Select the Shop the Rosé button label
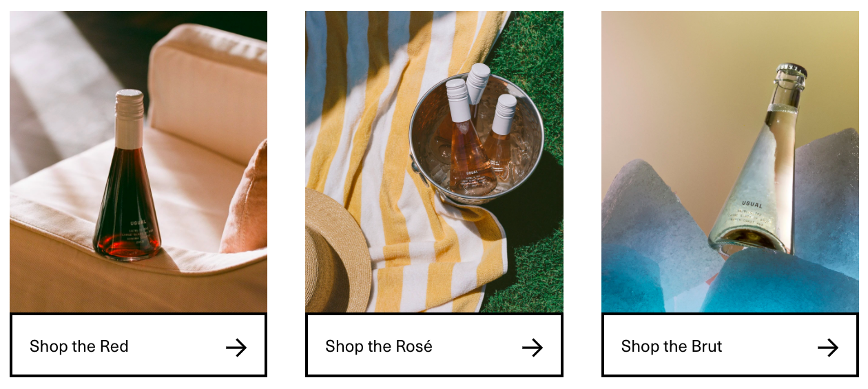The height and width of the screenshot is (389, 868). pyautogui.click(x=379, y=346)
